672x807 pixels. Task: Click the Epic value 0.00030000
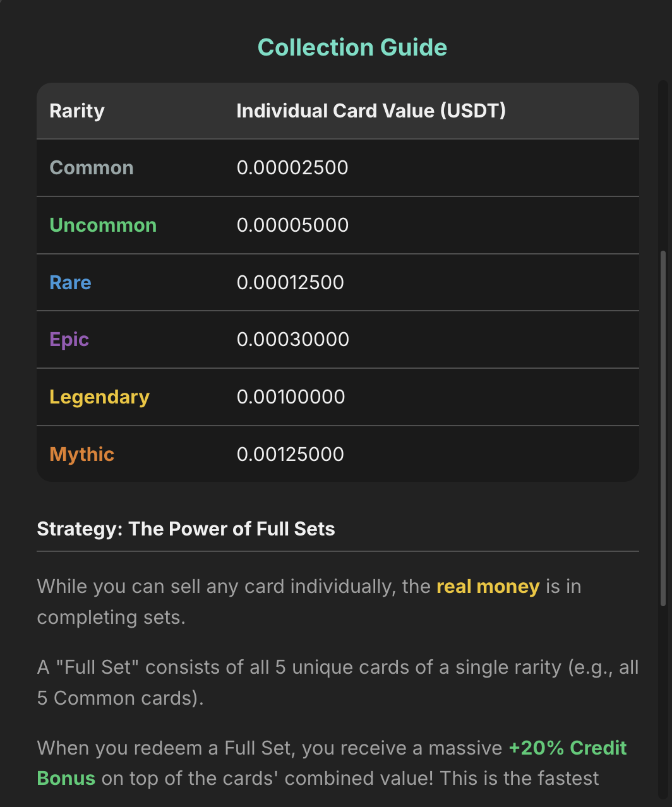click(292, 340)
